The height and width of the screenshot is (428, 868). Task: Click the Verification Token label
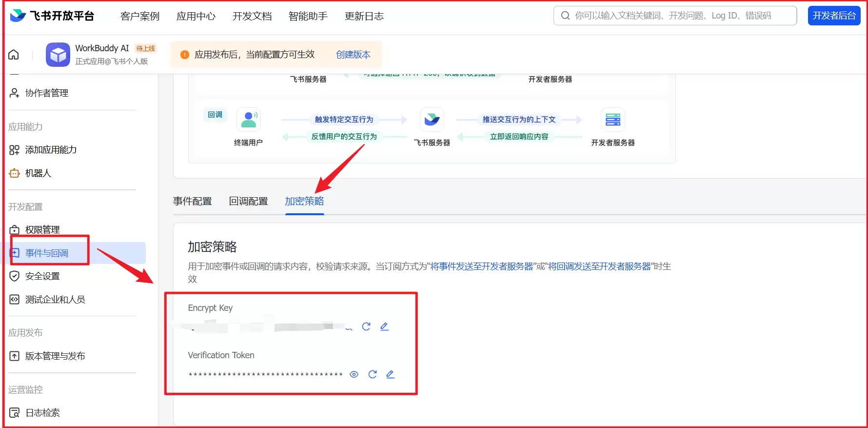(x=221, y=355)
